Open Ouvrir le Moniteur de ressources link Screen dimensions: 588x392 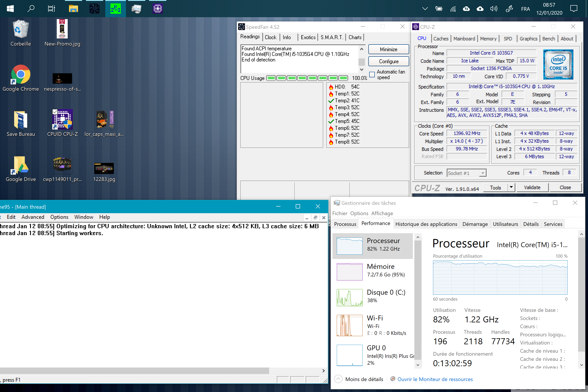pyautogui.click(x=435, y=379)
